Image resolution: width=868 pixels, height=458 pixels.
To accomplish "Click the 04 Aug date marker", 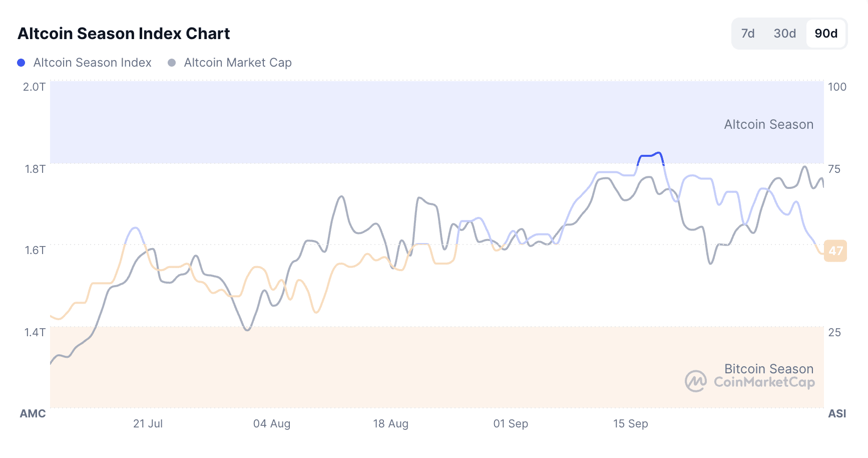I will pos(271,424).
